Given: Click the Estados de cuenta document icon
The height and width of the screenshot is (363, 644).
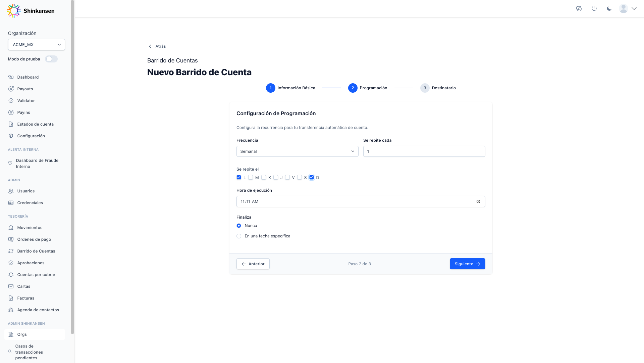Looking at the screenshot, I should pyautogui.click(x=11, y=124).
